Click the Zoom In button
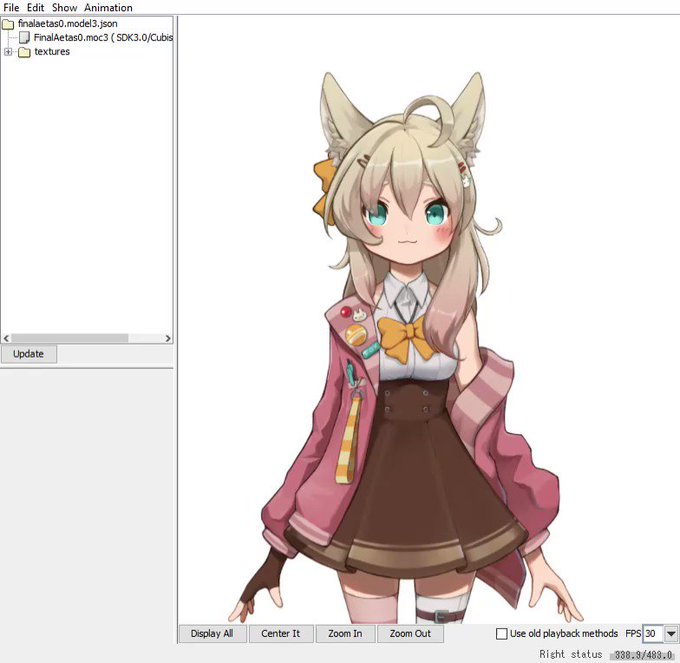This screenshot has height=663, width=680. click(345, 634)
